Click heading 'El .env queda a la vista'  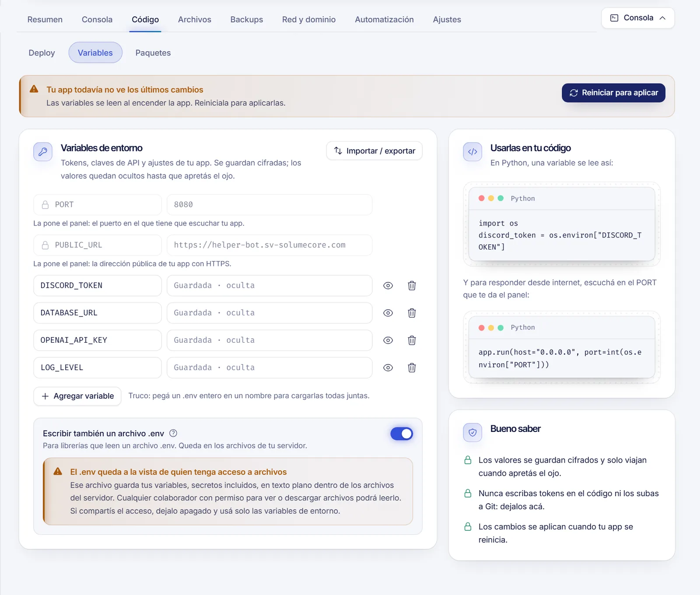pyautogui.click(x=178, y=472)
